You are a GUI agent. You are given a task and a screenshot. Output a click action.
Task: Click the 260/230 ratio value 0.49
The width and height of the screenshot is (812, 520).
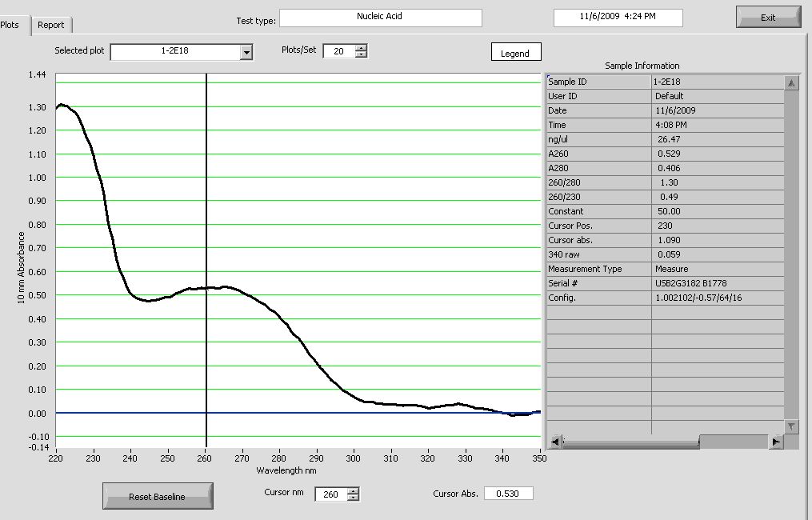click(x=718, y=198)
